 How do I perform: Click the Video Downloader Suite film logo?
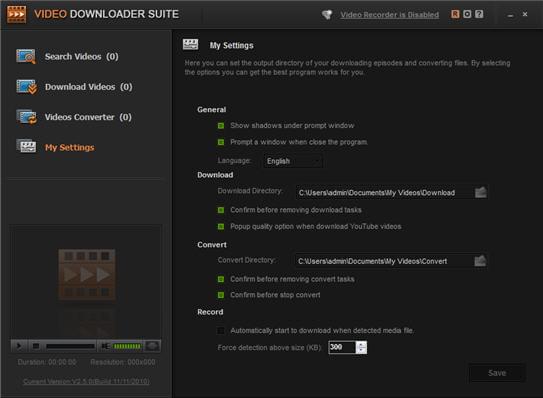tap(16, 14)
